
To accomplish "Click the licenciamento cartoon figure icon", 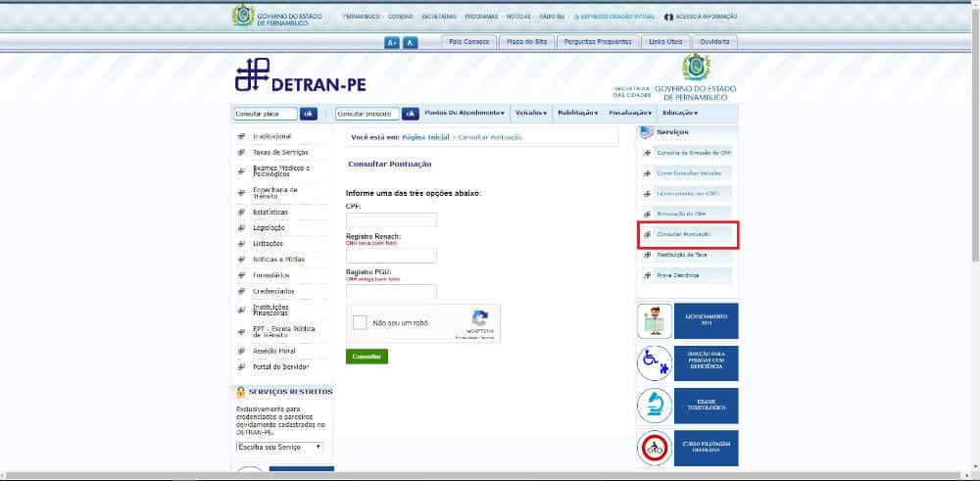I will pyautogui.click(x=655, y=321).
